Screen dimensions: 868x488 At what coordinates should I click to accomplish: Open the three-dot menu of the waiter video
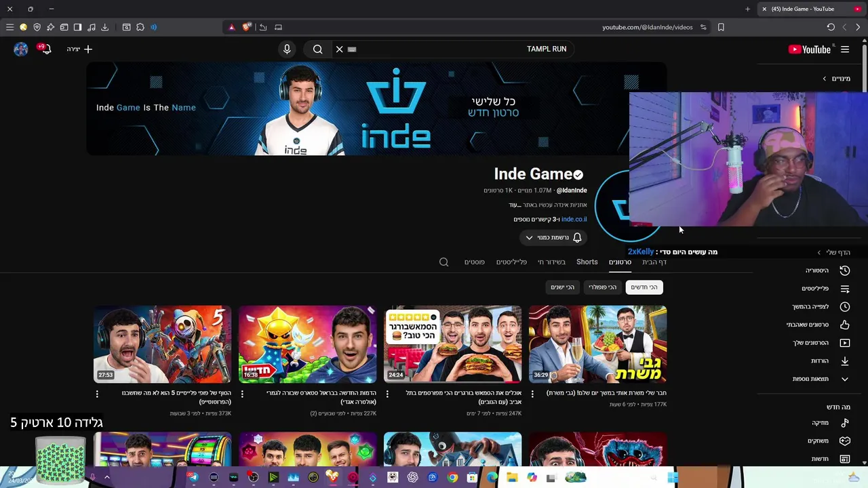point(532,394)
